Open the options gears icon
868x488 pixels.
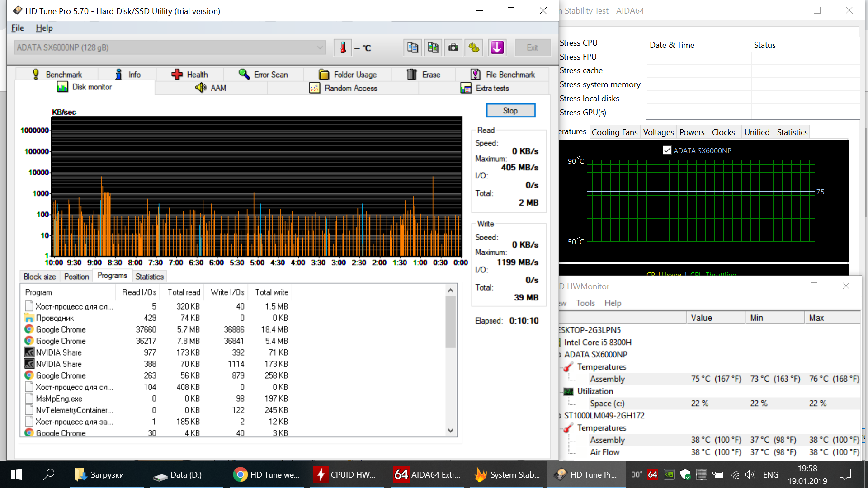tap(474, 47)
